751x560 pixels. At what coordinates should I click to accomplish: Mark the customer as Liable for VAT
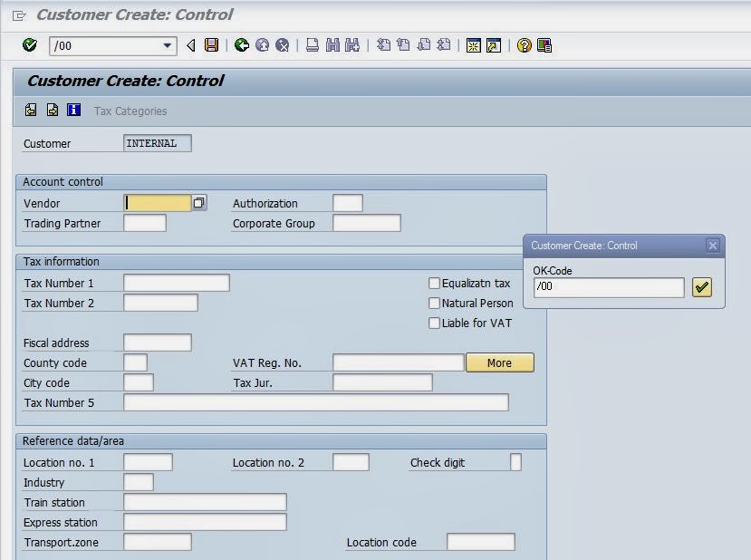[x=435, y=323]
